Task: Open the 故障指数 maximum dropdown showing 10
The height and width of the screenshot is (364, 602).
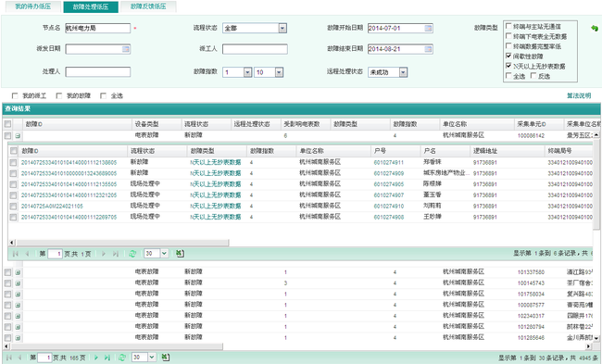Action: coord(279,72)
